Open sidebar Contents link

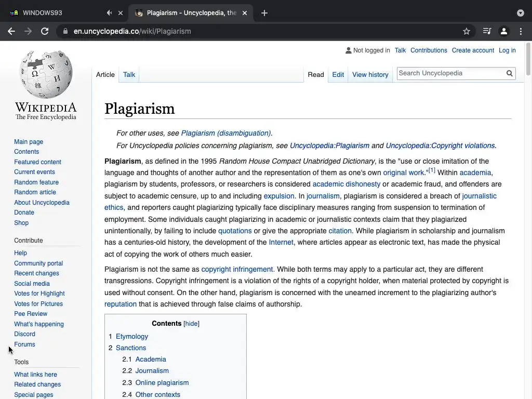26,152
